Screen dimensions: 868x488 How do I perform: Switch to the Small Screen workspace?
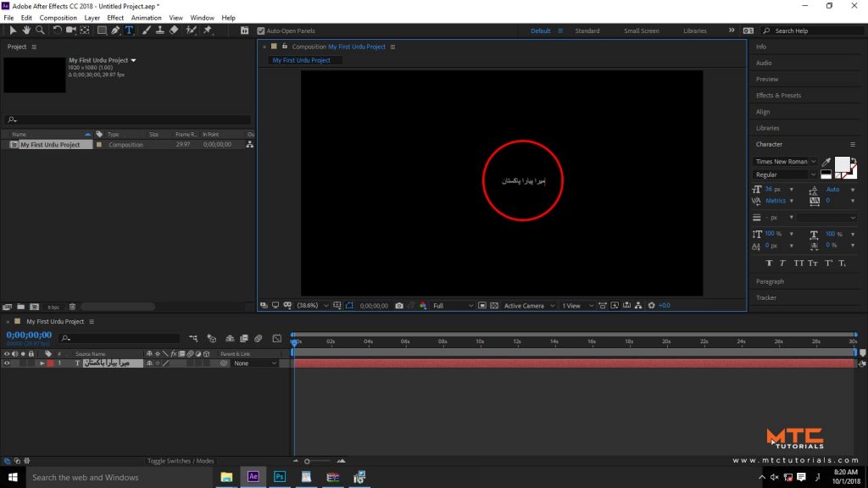pyautogui.click(x=642, y=31)
